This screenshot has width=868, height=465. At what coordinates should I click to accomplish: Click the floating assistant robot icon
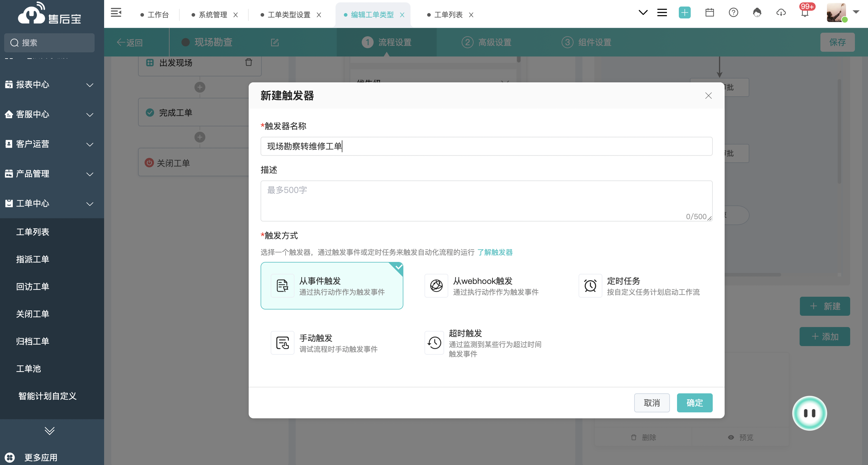pyautogui.click(x=809, y=413)
